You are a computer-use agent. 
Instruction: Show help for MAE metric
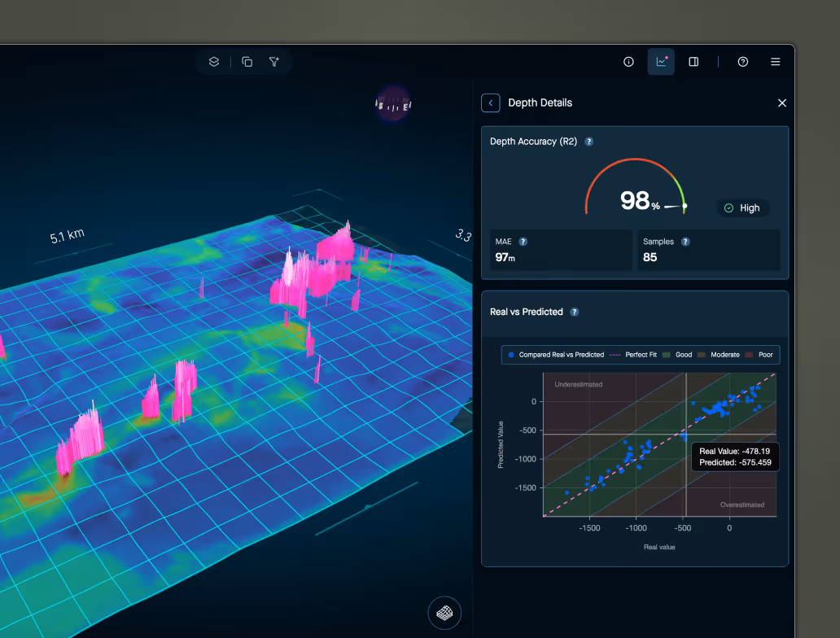(523, 242)
